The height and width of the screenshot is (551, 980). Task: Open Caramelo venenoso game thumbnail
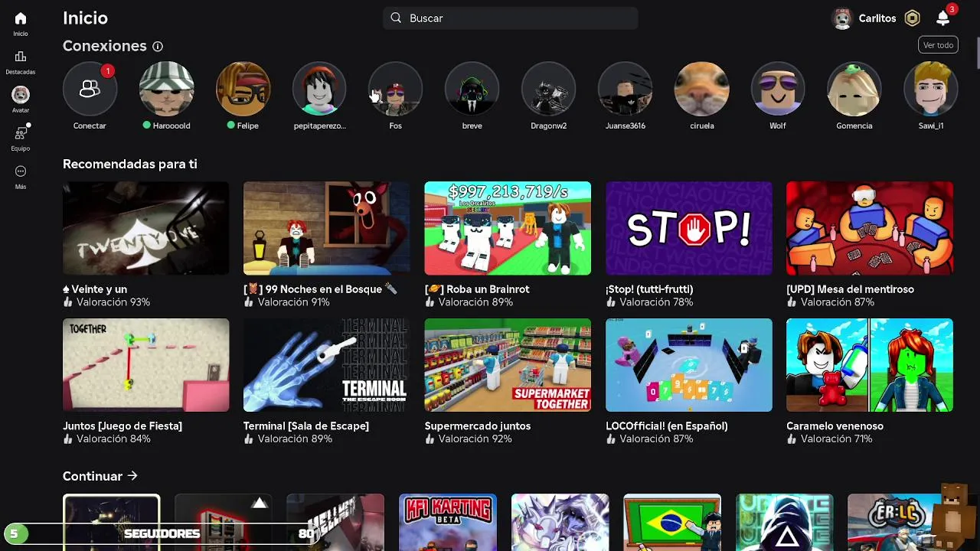coord(870,365)
